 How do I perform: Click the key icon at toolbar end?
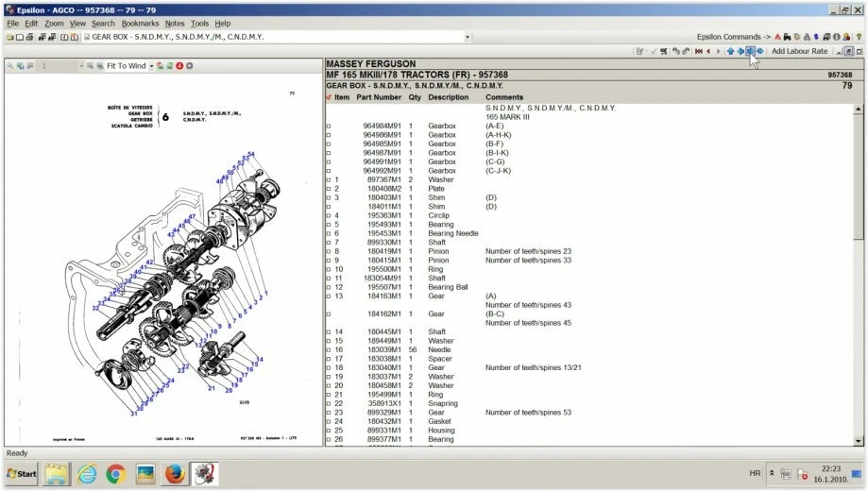[x=859, y=37]
